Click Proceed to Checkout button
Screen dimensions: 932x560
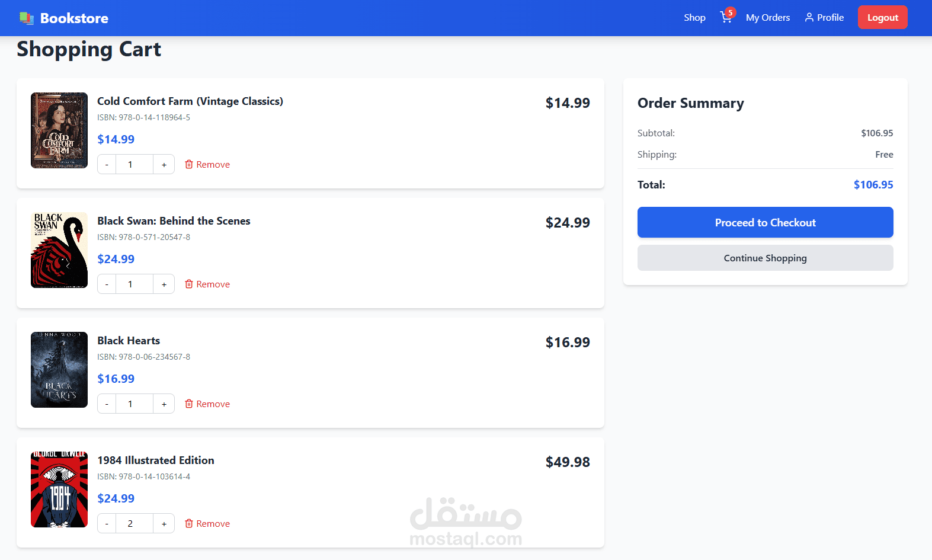coord(765,222)
